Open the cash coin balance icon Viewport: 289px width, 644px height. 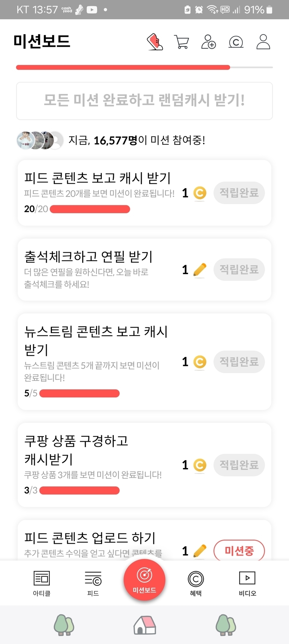point(236,42)
